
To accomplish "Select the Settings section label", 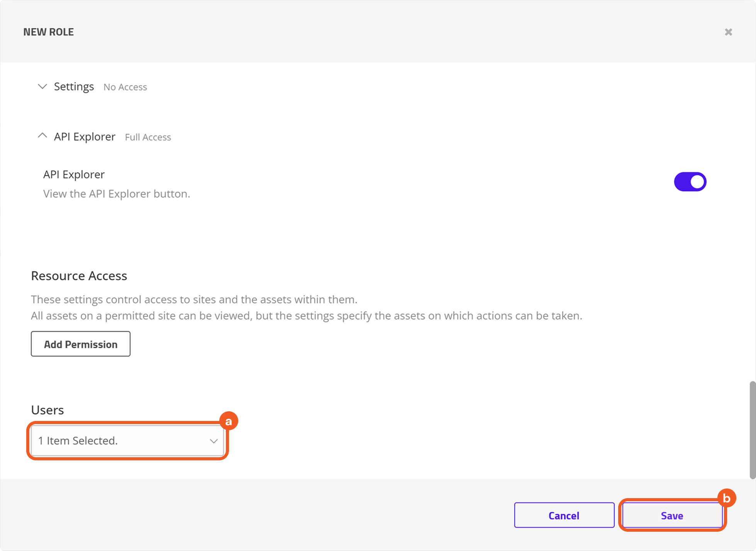I will click(74, 87).
